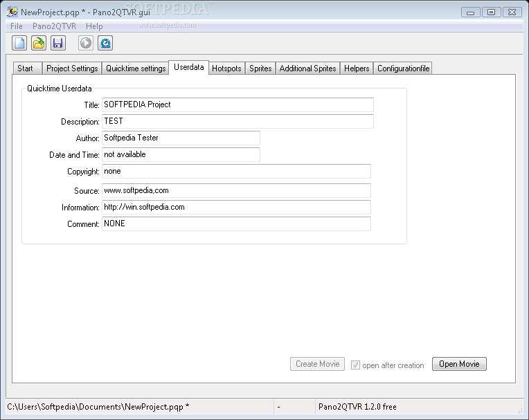Screen dimensions: 529x420
Task: Switch to the Project Settings tab
Action: tap(72, 69)
